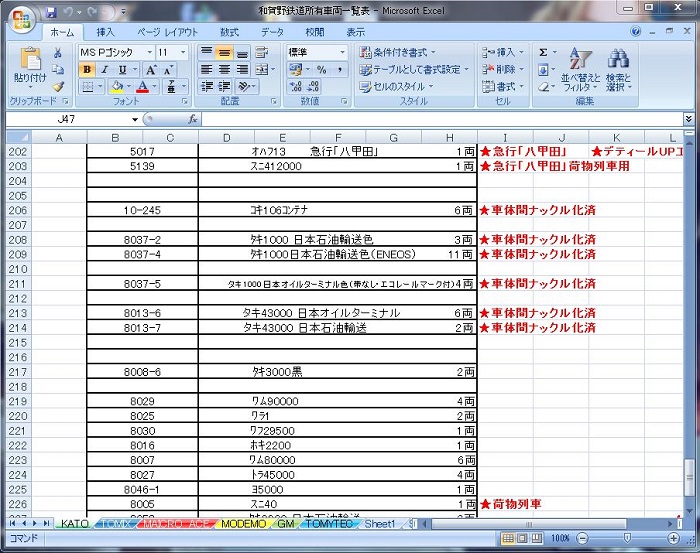Open the 数式 ribbon tab
Image resolution: width=700 pixels, height=553 pixels.
coord(229,32)
